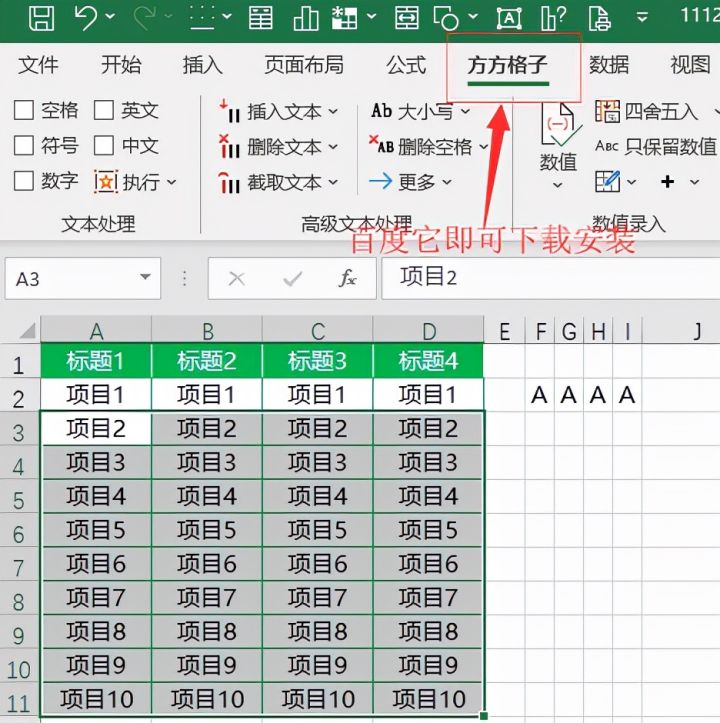Click 项目8 cell in column A
720x723 pixels.
click(x=96, y=631)
